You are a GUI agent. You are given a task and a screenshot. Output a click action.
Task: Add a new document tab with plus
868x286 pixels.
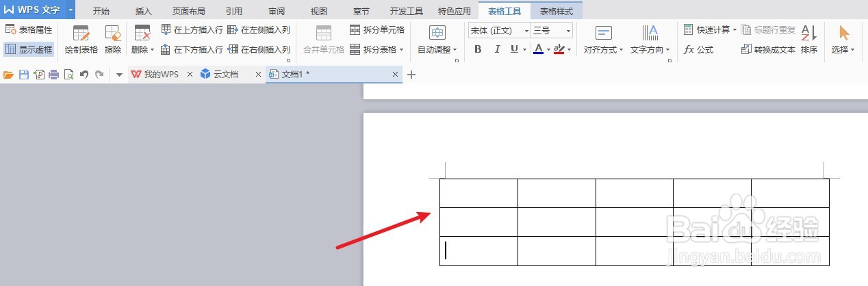click(411, 75)
